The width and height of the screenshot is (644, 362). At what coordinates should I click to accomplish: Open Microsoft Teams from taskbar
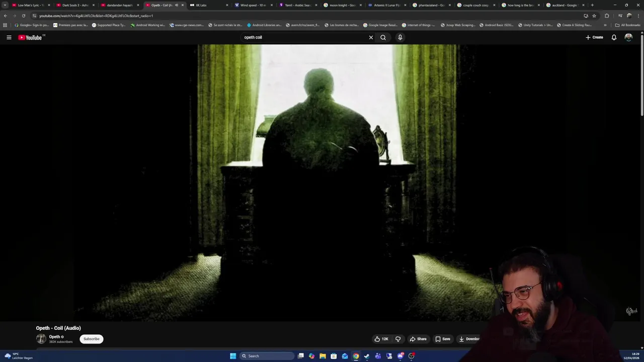coord(378,356)
